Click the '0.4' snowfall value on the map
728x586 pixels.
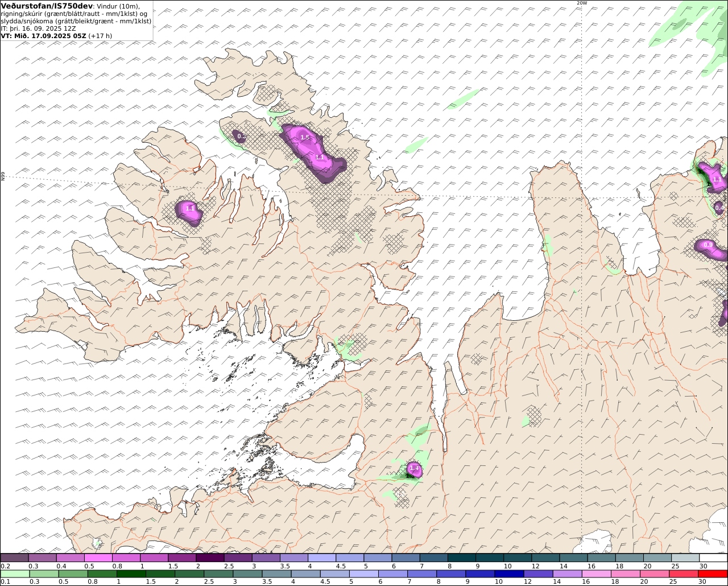tap(719, 208)
